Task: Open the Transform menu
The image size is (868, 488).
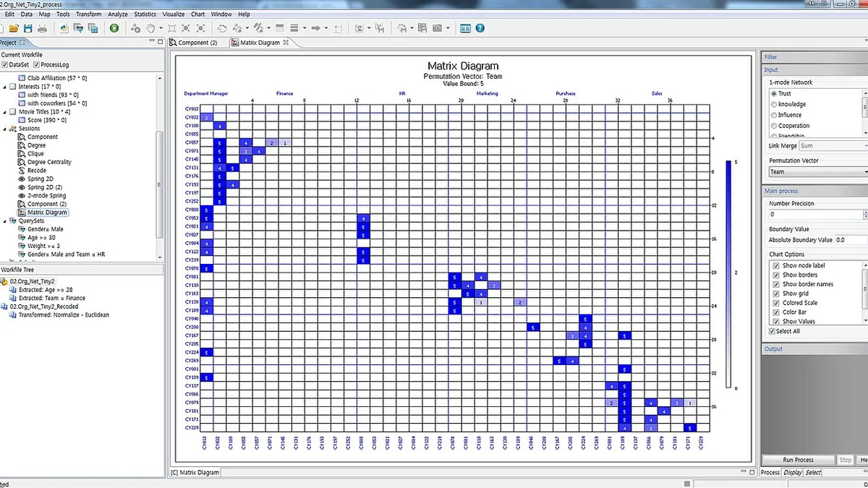Action: coord(88,14)
